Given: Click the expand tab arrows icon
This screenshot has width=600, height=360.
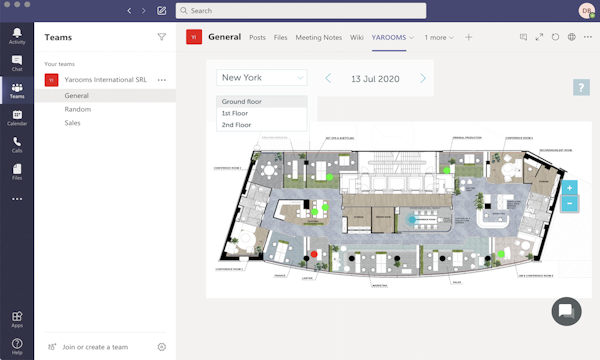Looking at the screenshot, I should pyautogui.click(x=539, y=37).
